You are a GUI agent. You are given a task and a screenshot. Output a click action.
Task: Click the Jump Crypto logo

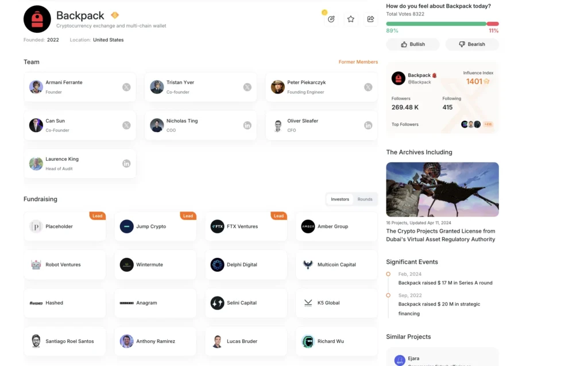tap(127, 226)
